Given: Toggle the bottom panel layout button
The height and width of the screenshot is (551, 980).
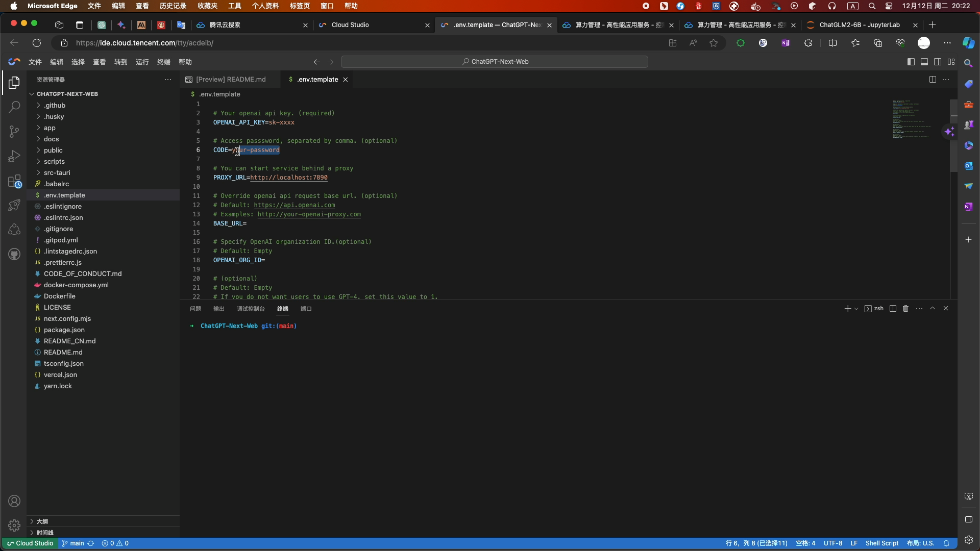Looking at the screenshot, I should [x=924, y=62].
